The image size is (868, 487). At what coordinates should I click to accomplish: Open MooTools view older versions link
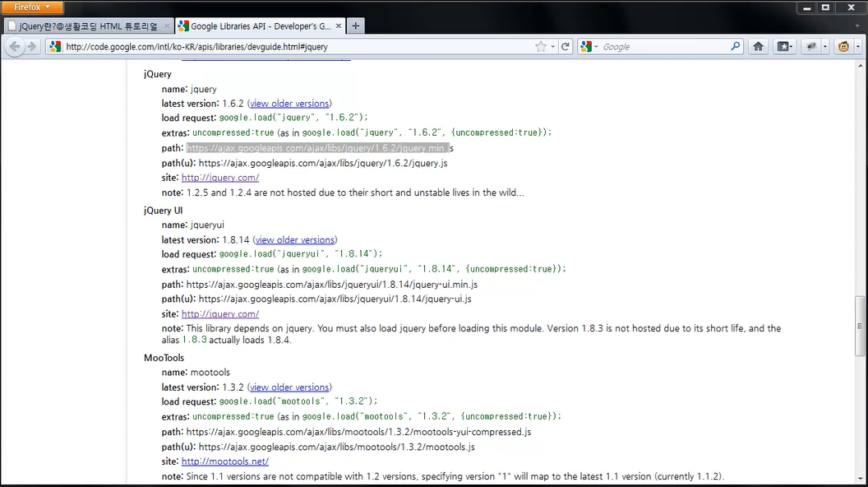[x=289, y=387]
